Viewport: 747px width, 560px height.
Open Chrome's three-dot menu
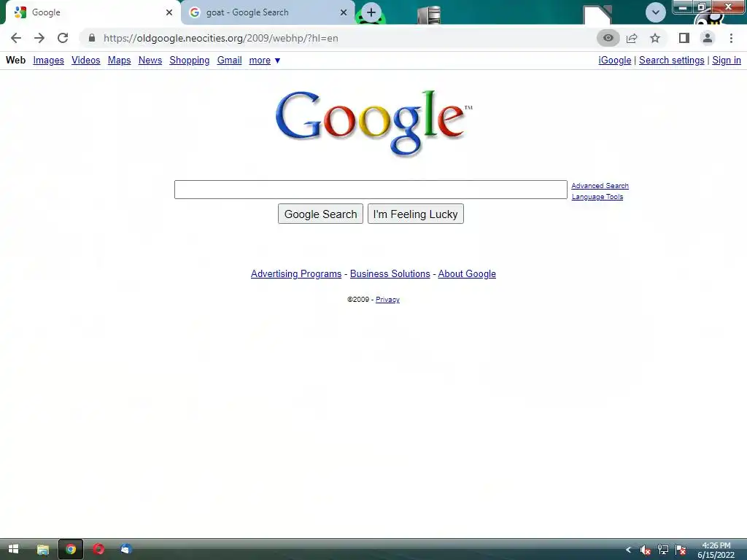731,38
